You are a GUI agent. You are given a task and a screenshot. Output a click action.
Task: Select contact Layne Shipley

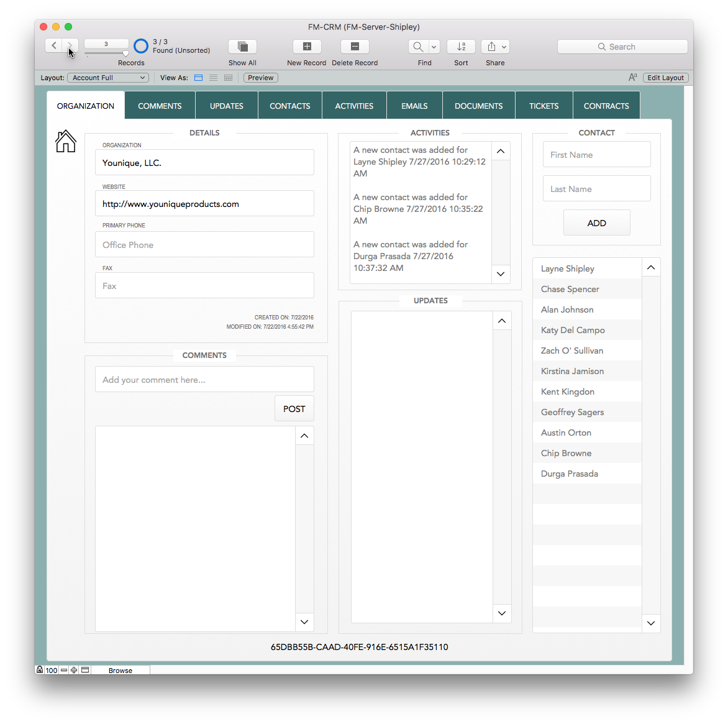[588, 268]
